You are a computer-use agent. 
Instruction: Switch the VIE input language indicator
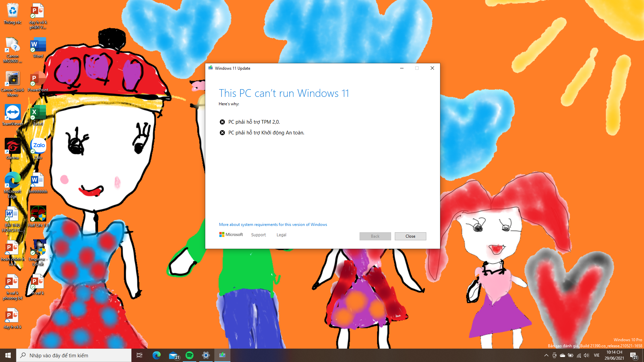click(x=597, y=355)
